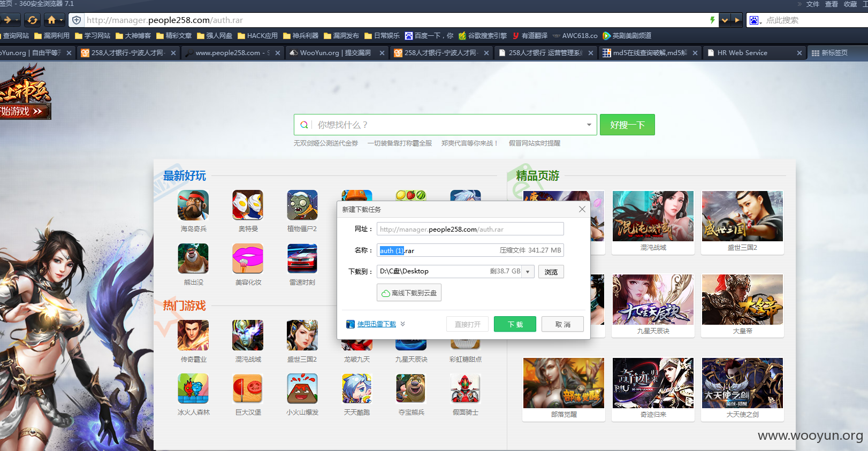The image size is (868, 451).
Task: Open the 假面骑士 game icon
Action: (466, 388)
